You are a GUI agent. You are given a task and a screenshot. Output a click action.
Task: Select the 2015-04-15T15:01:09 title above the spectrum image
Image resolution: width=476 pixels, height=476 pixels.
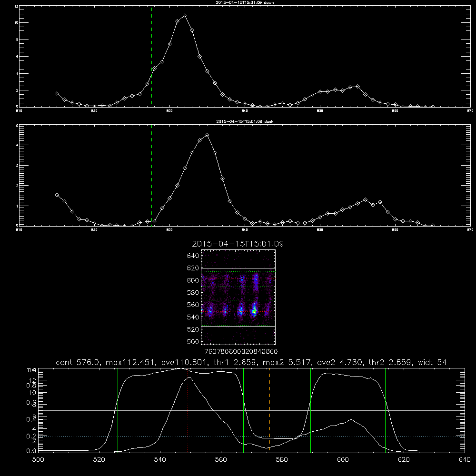pos(238,244)
